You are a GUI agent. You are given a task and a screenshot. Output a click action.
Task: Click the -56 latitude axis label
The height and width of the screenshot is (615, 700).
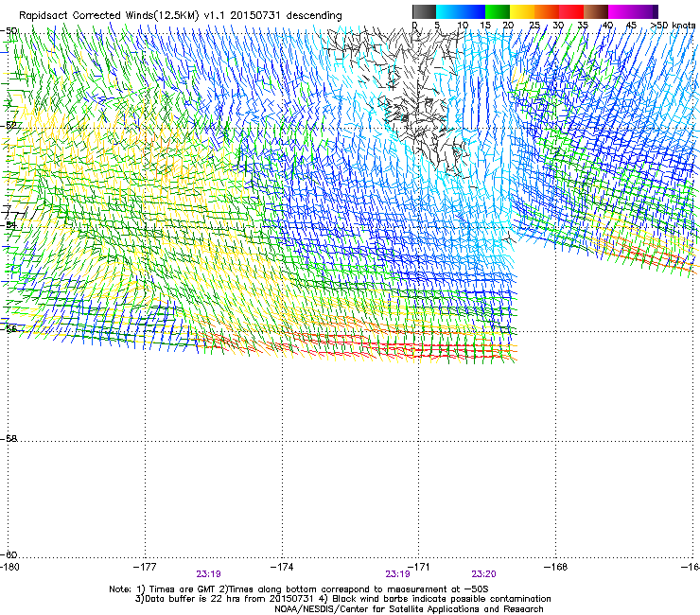[9, 329]
